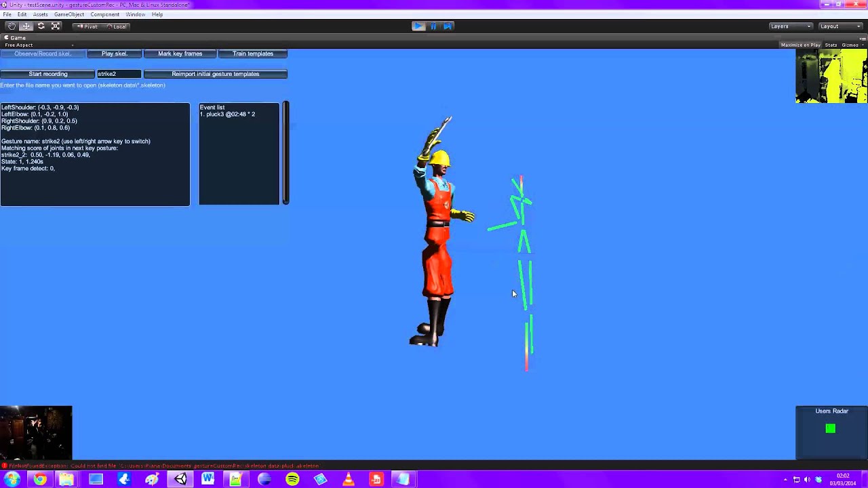Open the File menu
The width and height of the screenshot is (868, 488).
coord(7,14)
